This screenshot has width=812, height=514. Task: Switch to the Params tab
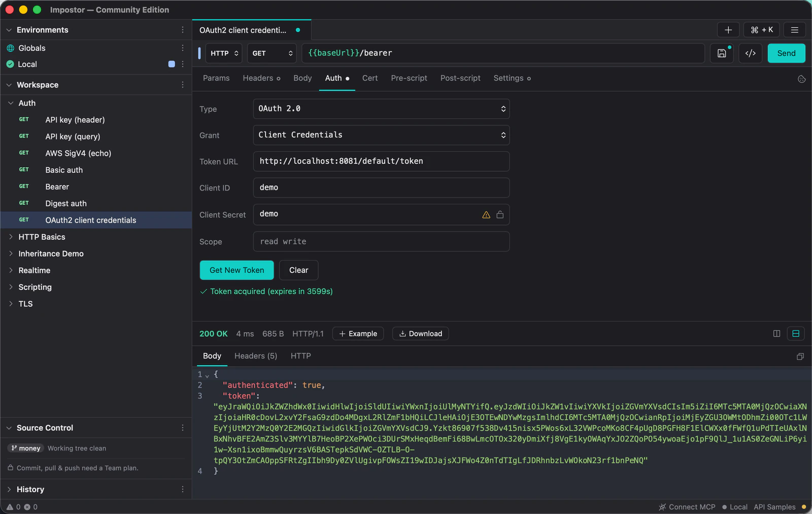(216, 78)
